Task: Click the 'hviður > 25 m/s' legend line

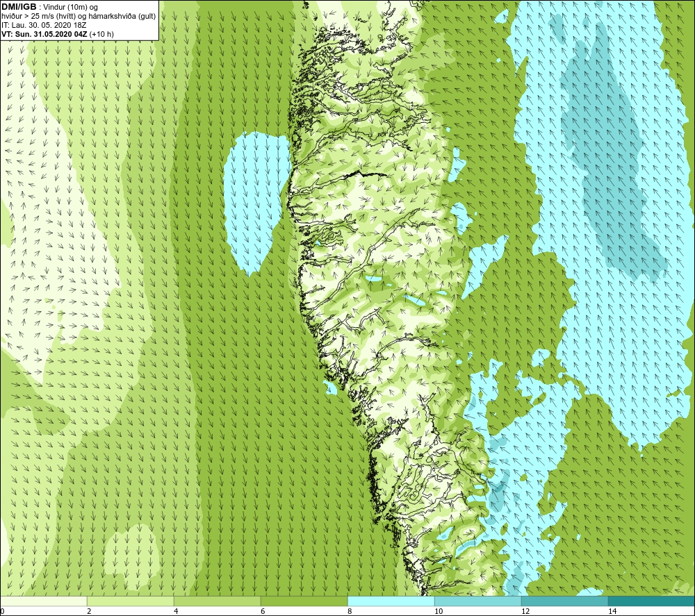Action: [79, 17]
